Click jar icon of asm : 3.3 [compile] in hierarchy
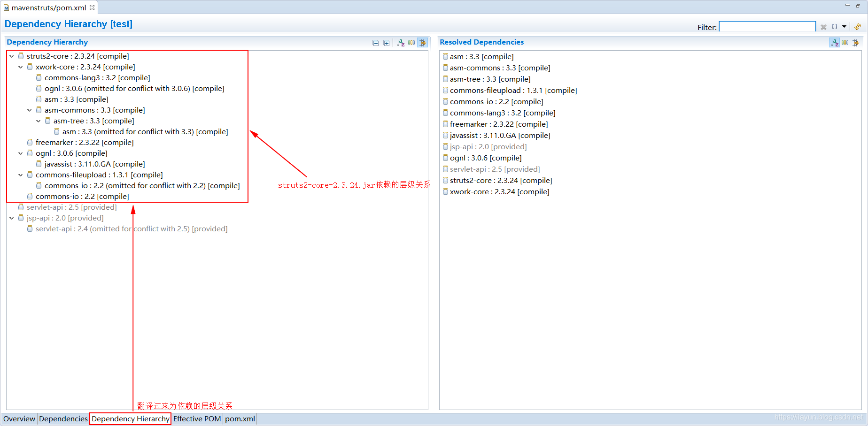Screen dimensions: 868x426 coord(39,99)
